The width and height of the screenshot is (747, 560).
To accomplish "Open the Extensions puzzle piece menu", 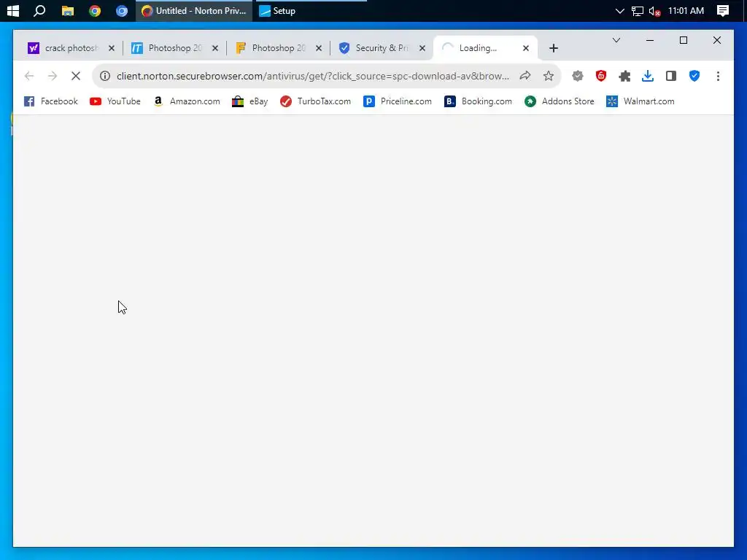I will (x=624, y=76).
